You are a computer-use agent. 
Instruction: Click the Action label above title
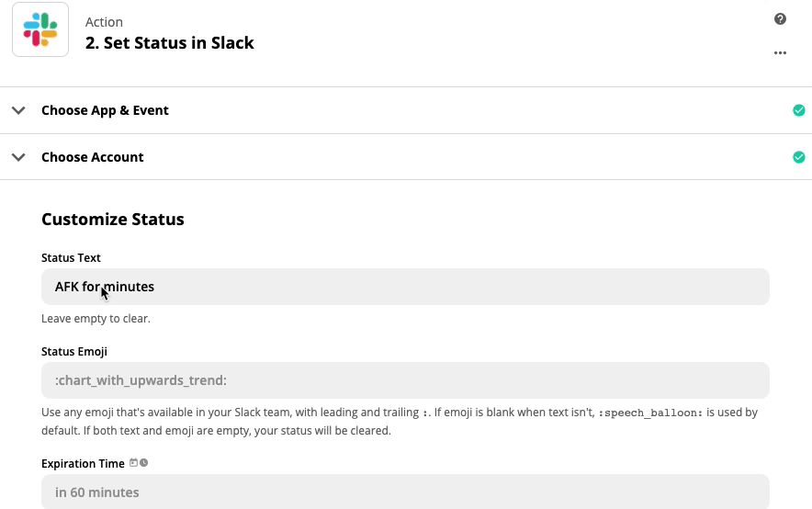(104, 22)
